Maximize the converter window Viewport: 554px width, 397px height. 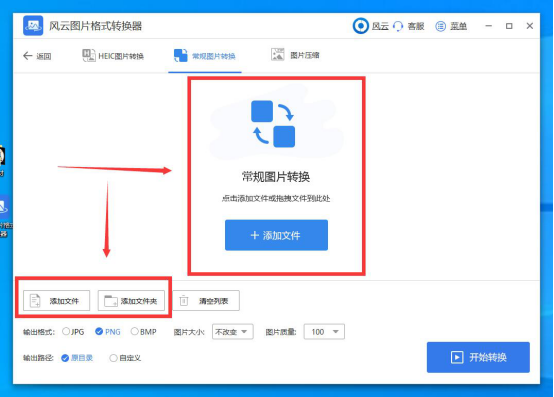click(509, 26)
